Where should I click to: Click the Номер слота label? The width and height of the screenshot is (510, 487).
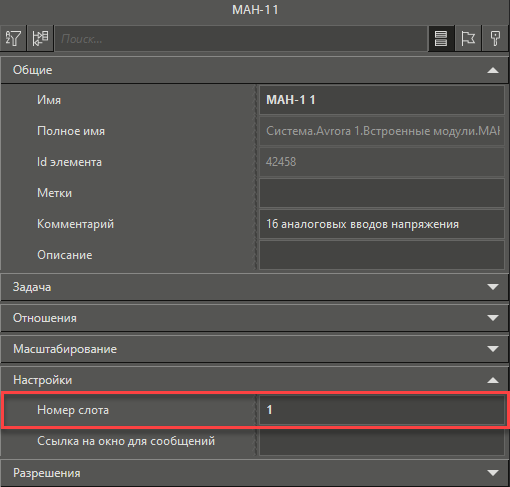73,410
